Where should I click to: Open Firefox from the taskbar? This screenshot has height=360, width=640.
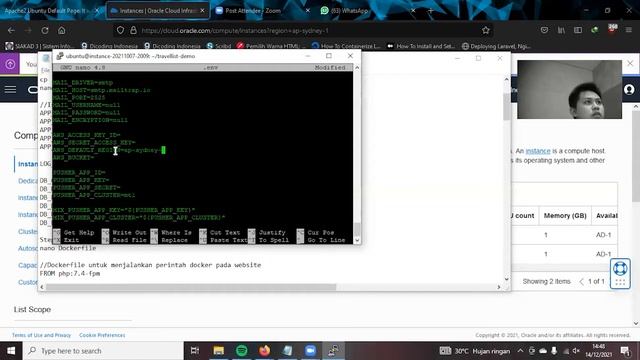264,351
